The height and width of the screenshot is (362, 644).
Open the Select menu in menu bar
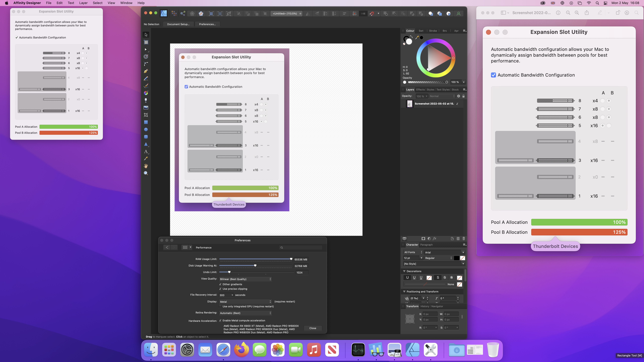(97, 3)
